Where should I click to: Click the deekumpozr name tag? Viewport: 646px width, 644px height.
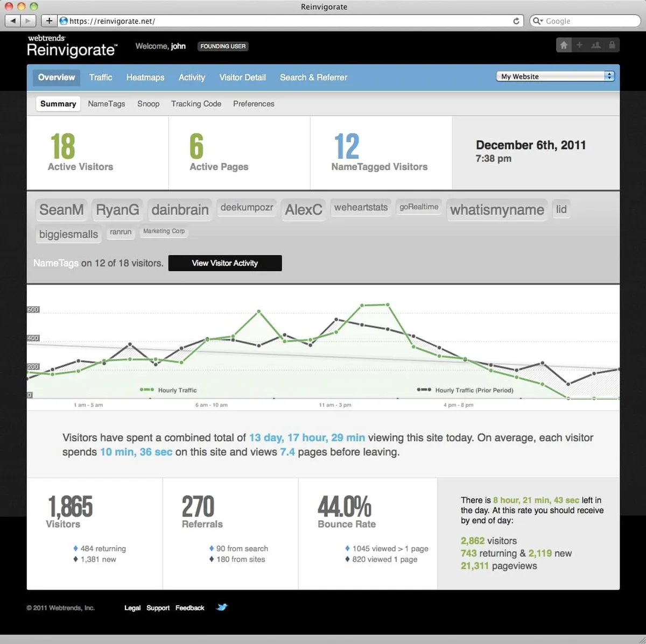(x=247, y=207)
